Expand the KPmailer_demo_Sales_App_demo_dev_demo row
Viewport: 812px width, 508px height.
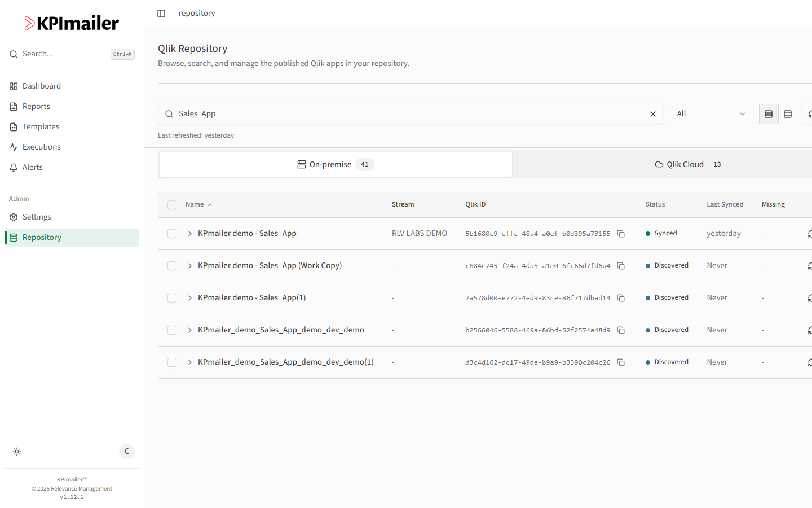point(190,330)
